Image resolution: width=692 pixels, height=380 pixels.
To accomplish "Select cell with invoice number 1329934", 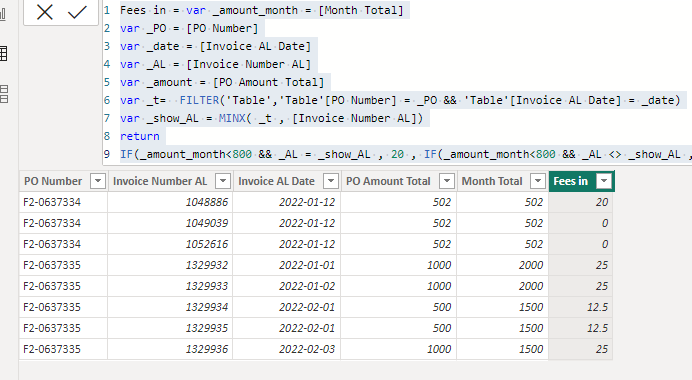I will (x=170, y=307).
